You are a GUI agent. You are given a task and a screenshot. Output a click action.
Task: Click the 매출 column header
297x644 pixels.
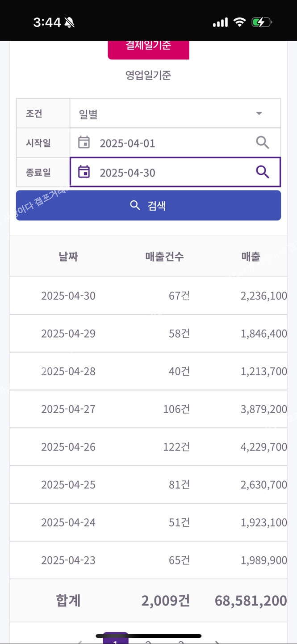251,257
